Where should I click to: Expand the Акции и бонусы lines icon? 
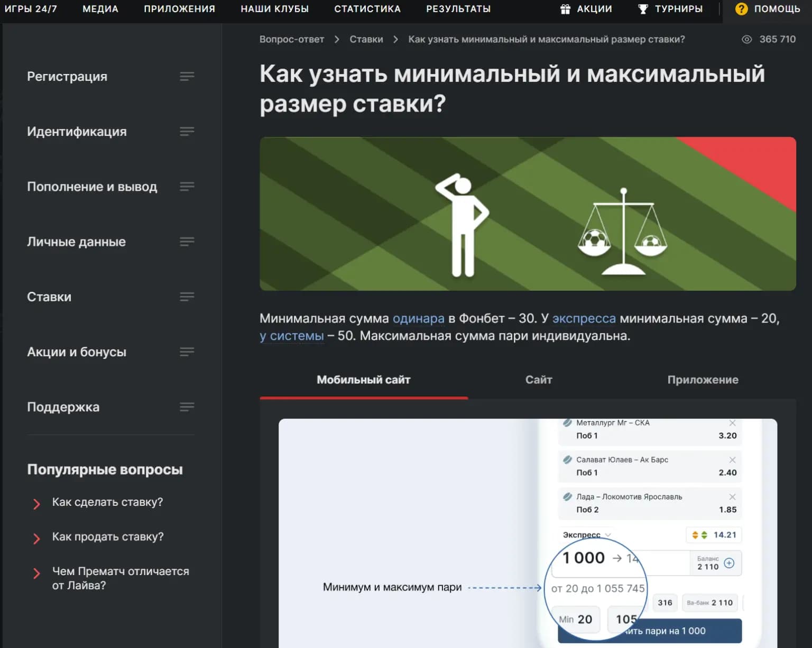pyautogui.click(x=187, y=352)
